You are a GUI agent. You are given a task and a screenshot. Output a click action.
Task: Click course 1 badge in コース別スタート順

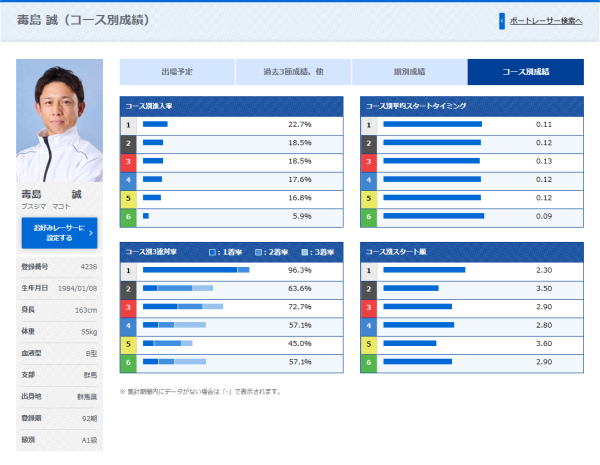(x=369, y=271)
